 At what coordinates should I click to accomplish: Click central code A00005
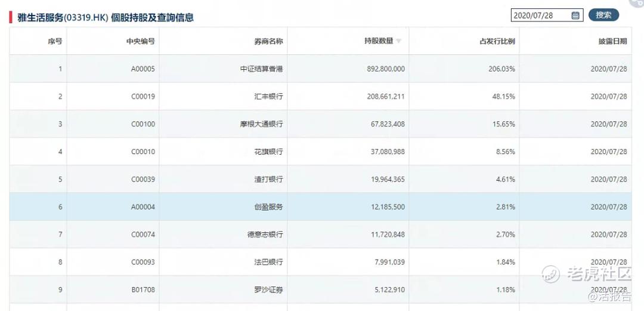tap(143, 69)
